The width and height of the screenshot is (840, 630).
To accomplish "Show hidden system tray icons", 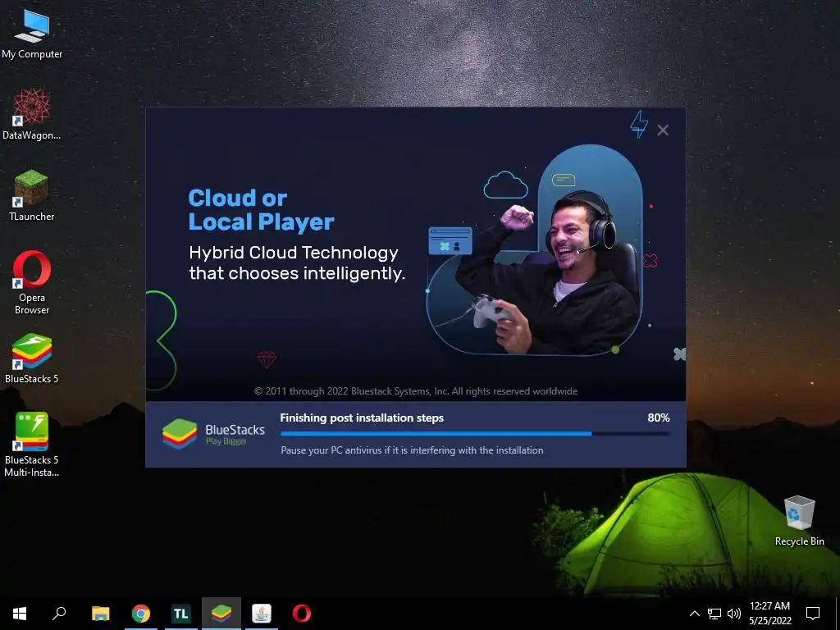I will [x=694, y=614].
